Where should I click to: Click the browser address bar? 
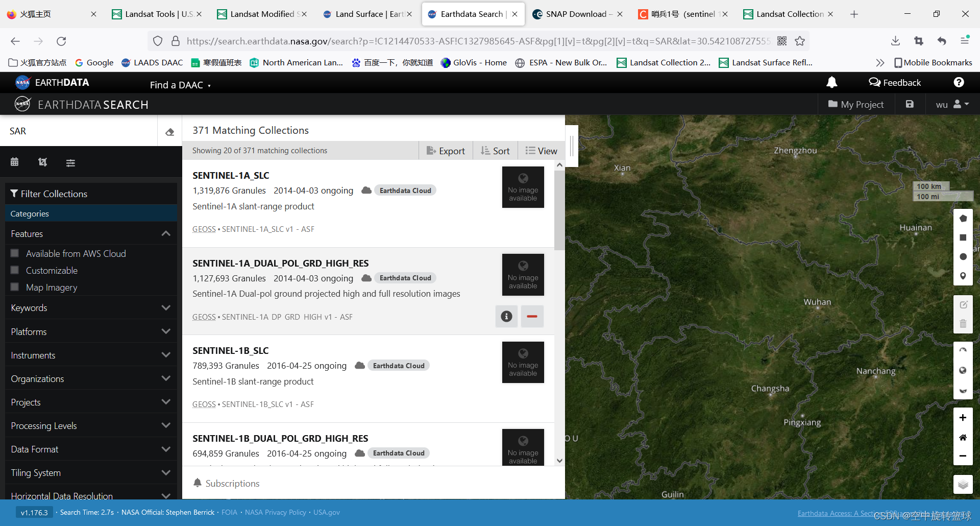click(x=477, y=41)
